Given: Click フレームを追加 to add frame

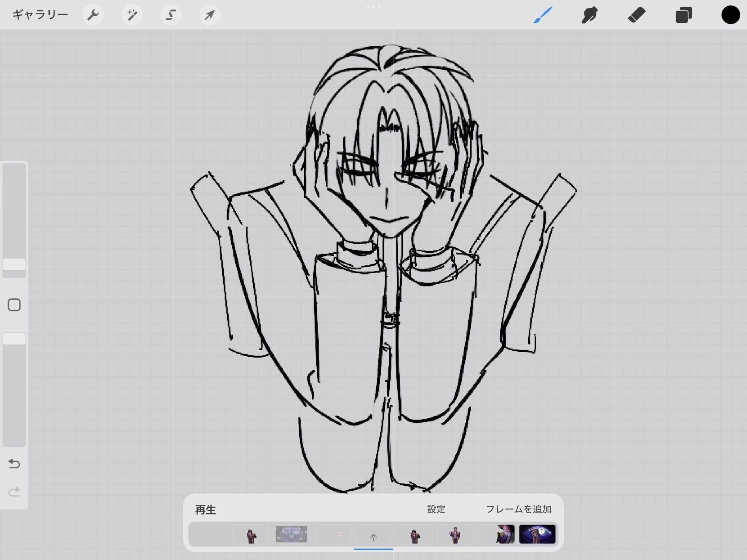Looking at the screenshot, I should 518,509.
